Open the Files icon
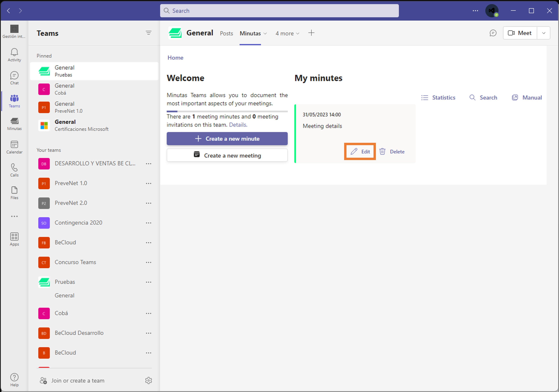The width and height of the screenshot is (559, 392). 14,193
